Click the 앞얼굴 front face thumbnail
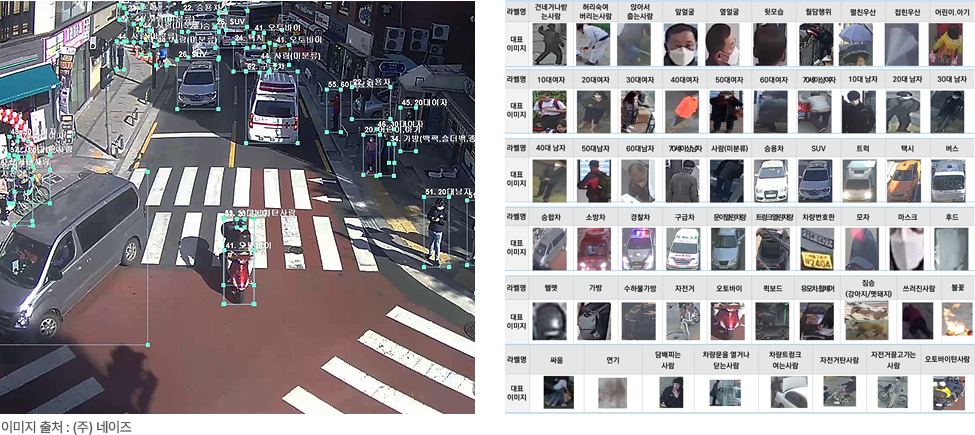The width and height of the screenshot is (975, 435). point(683,45)
